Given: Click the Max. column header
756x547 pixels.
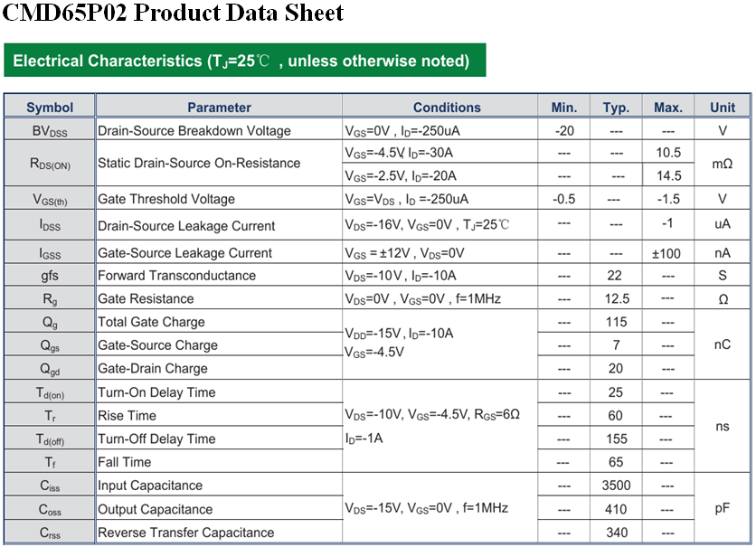Looking at the screenshot, I should pos(668,107).
